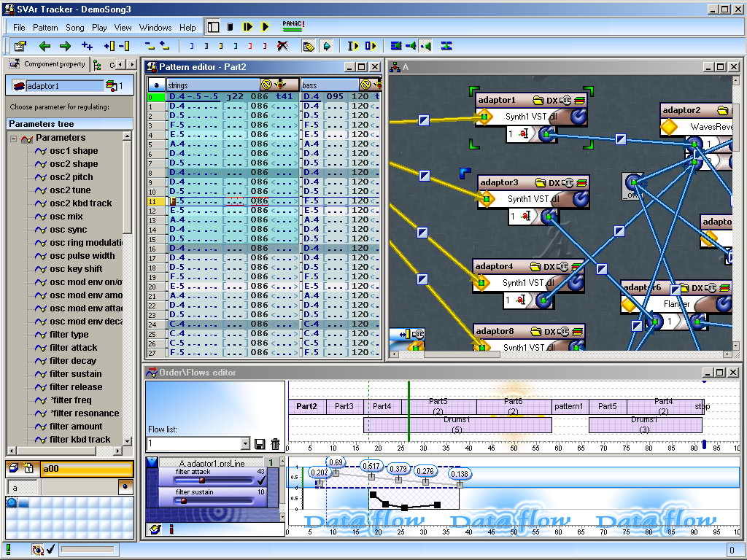Open the Flow list dropdown
The height and width of the screenshot is (560, 747).
point(245,443)
